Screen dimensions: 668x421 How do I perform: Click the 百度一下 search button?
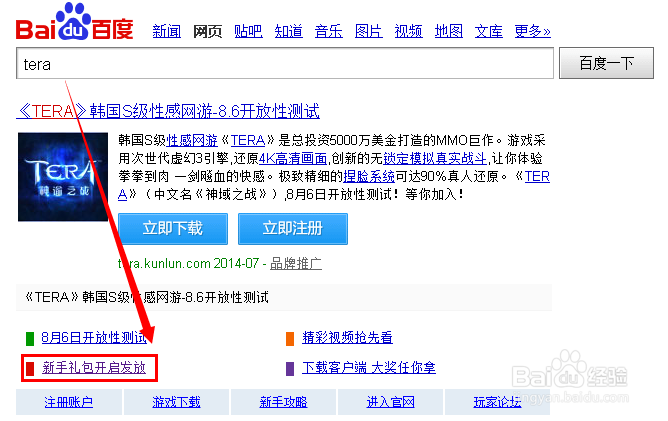click(606, 63)
